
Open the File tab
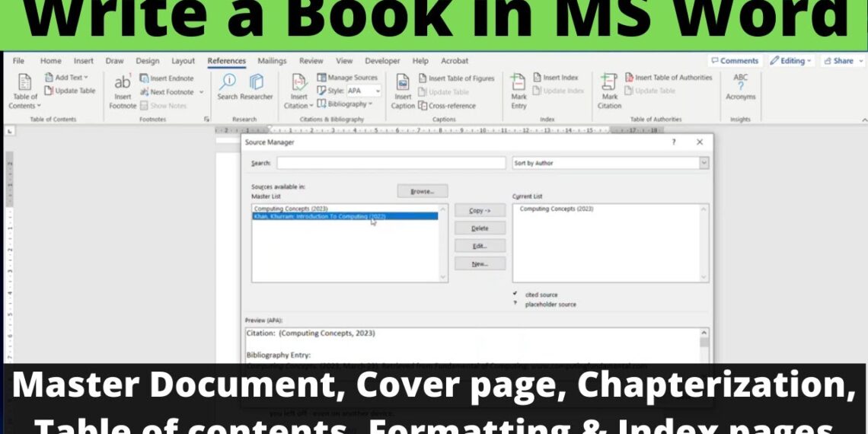pyautogui.click(x=18, y=61)
